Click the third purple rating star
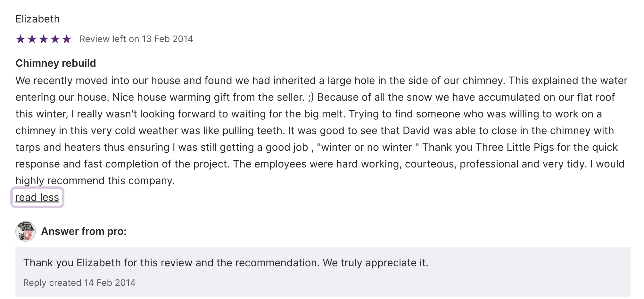This screenshot has height=299, width=644. click(44, 39)
